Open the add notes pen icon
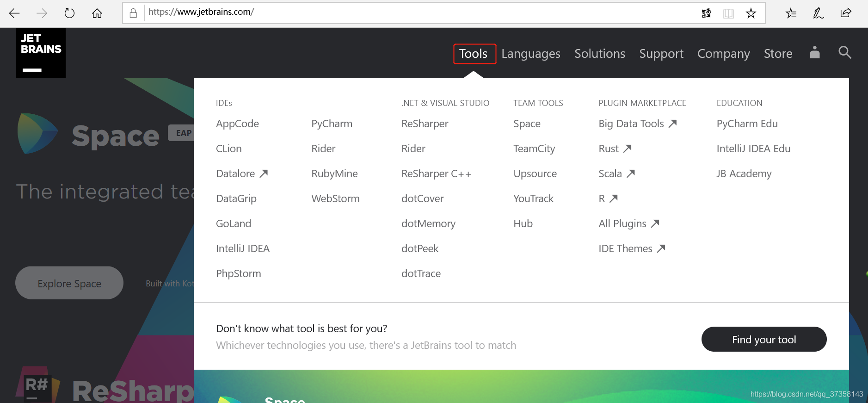This screenshot has width=868, height=403. (818, 13)
